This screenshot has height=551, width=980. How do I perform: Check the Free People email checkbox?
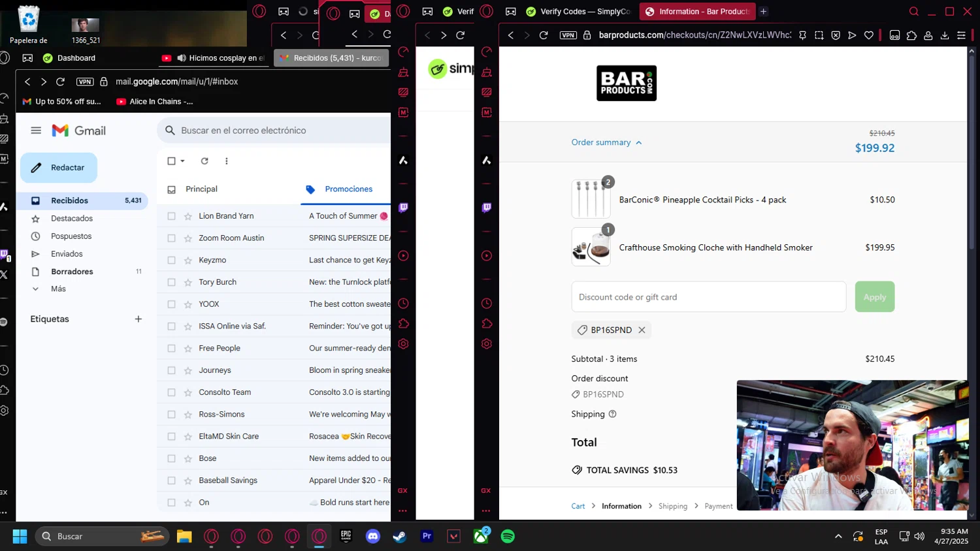pos(171,348)
